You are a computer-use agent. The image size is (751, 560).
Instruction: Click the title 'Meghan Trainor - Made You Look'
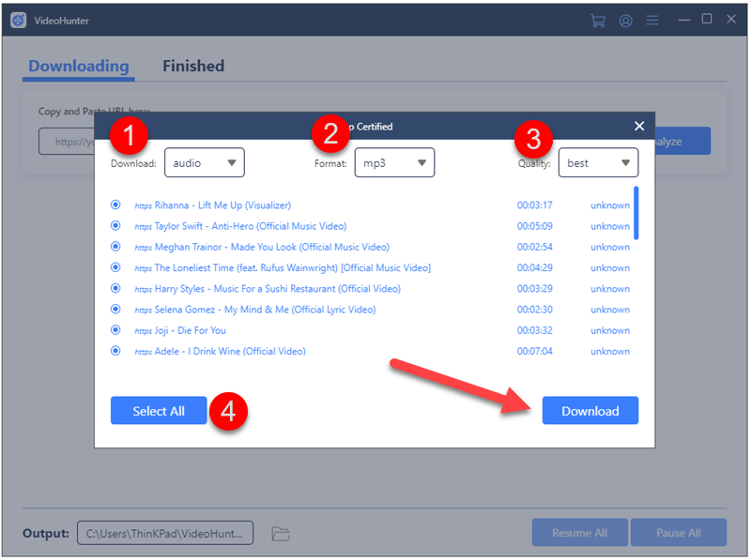(x=272, y=247)
